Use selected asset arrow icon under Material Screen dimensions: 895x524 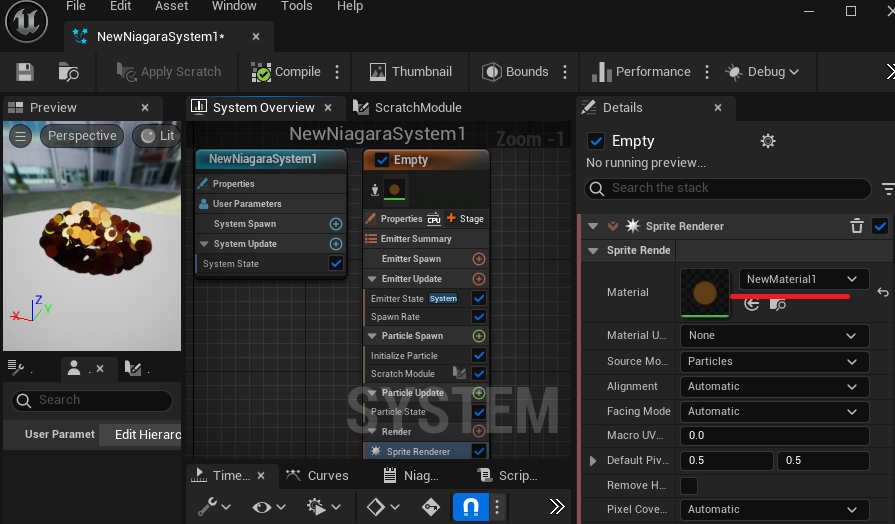[752, 304]
